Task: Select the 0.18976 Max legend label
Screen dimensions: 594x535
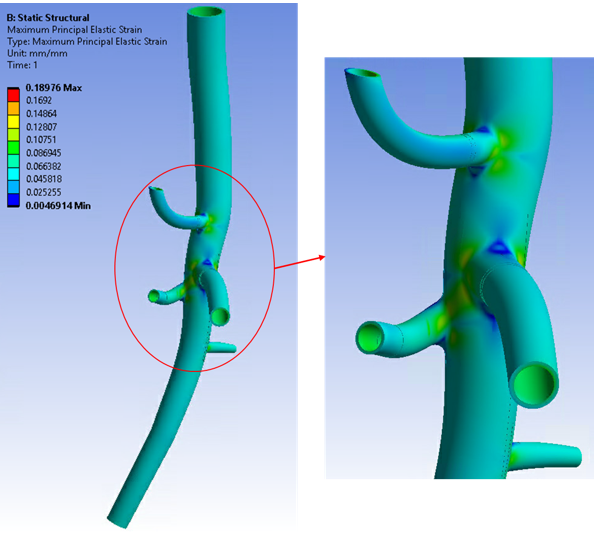Action: click(53, 88)
